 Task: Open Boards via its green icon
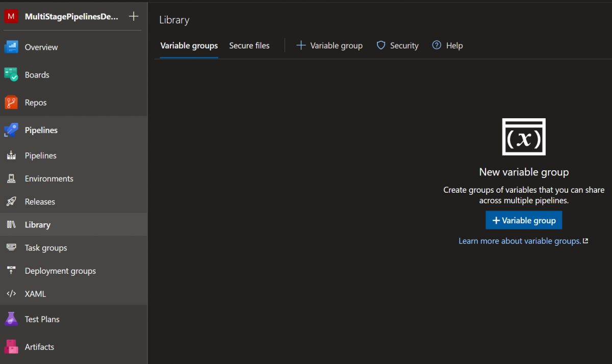click(x=11, y=75)
